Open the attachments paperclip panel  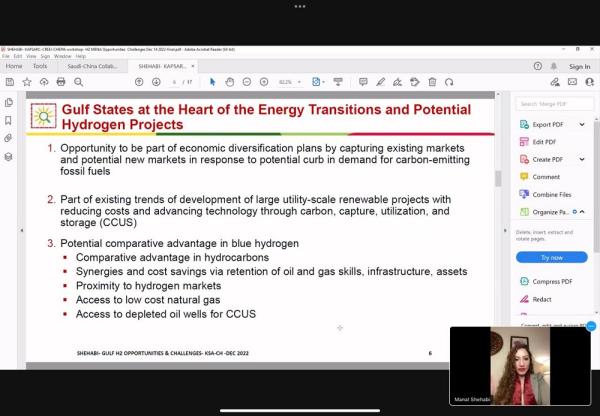[8, 138]
